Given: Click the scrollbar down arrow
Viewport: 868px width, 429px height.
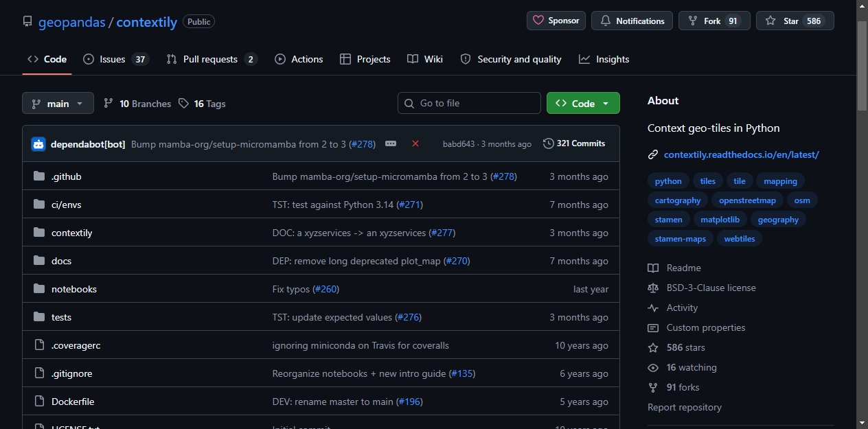Looking at the screenshot, I should 863,423.
